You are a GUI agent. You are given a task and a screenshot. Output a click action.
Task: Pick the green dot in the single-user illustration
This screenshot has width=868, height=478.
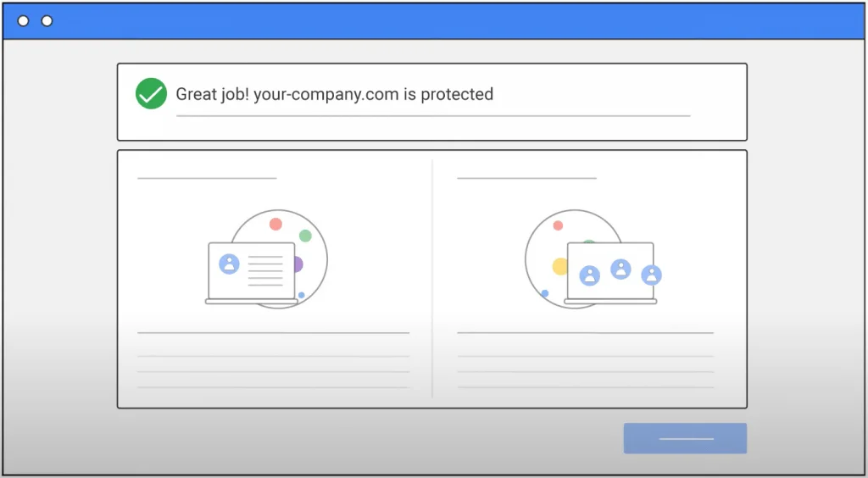[305, 236]
